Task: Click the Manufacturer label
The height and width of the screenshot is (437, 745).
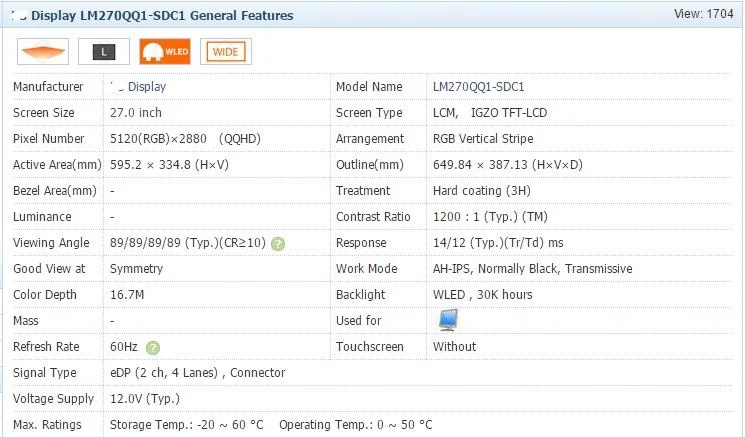Action: point(48,87)
